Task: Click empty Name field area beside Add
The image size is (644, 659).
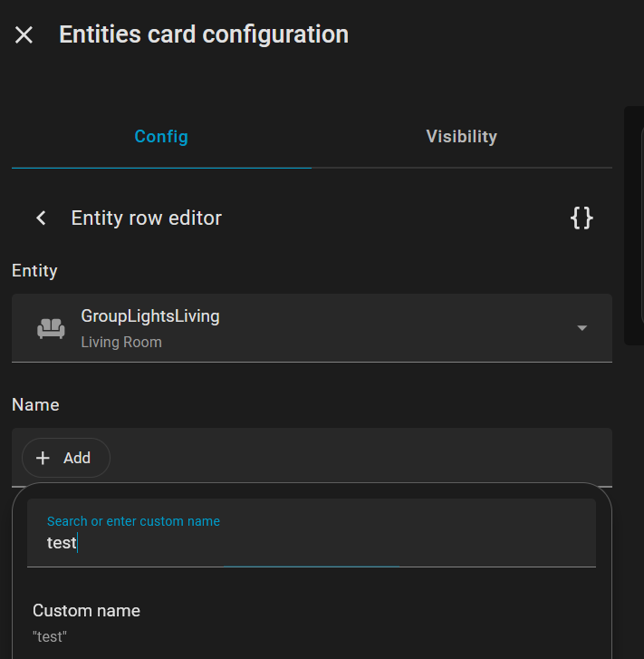Action: [x=362, y=458]
